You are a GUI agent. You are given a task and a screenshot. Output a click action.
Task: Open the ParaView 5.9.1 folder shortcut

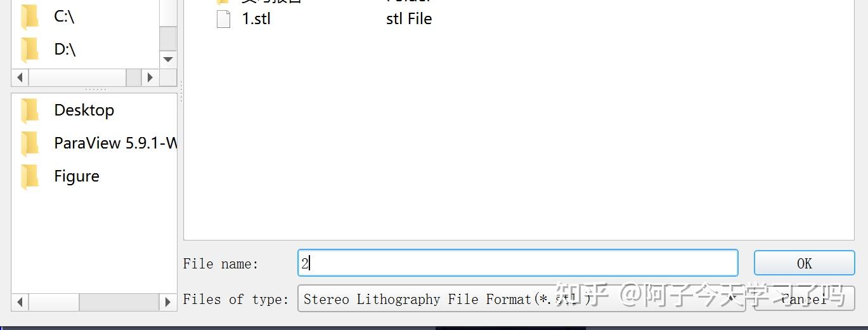click(x=29, y=143)
